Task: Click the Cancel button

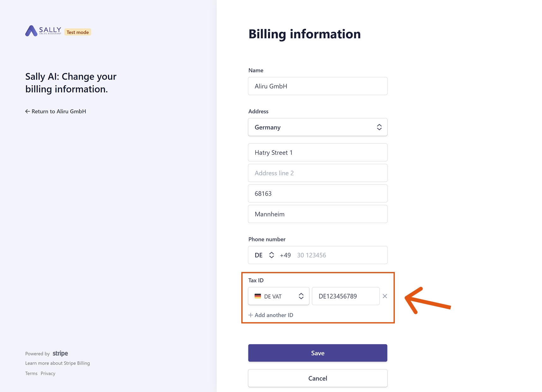Action: [318, 378]
